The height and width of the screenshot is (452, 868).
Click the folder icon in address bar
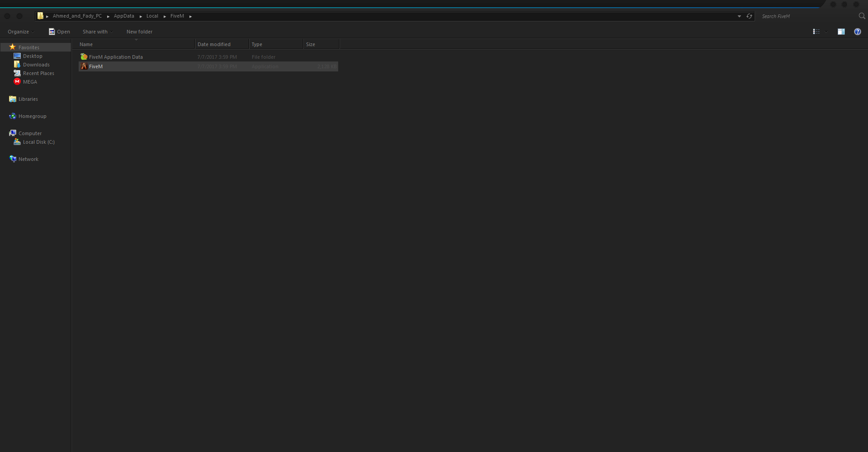pyautogui.click(x=40, y=16)
